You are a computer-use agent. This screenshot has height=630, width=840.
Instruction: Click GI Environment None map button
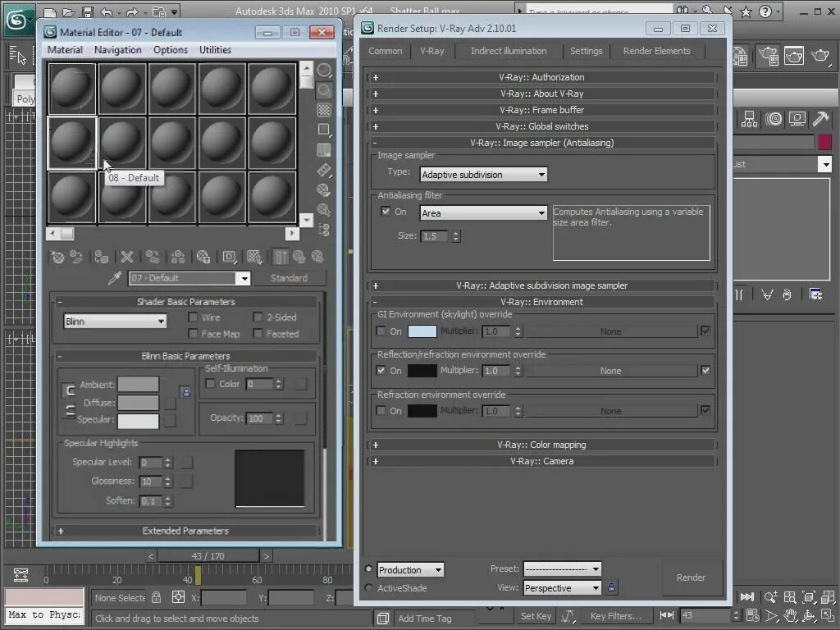[x=610, y=331]
